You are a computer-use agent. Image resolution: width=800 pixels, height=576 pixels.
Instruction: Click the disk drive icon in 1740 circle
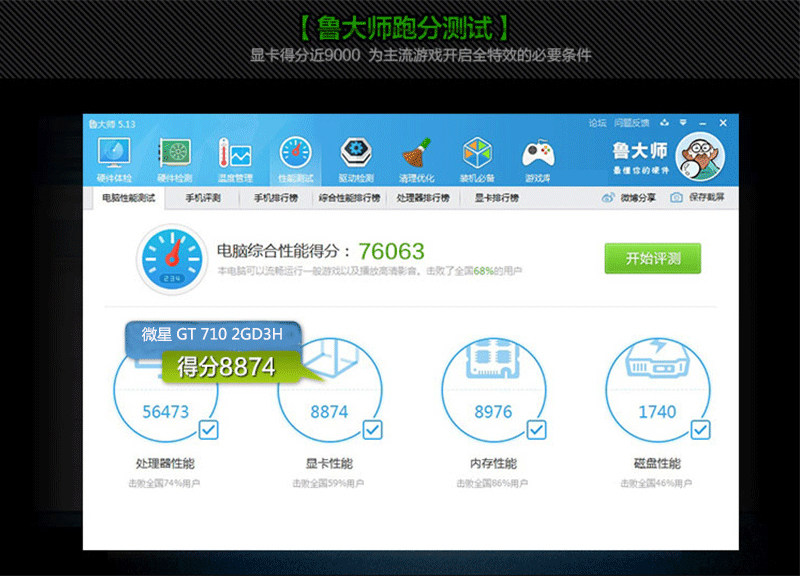tap(657, 358)
